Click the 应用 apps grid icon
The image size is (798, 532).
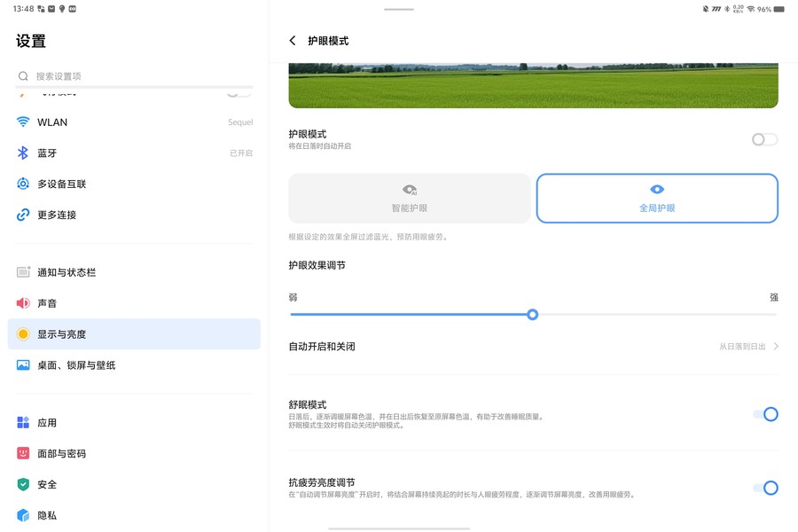point(23,423)
